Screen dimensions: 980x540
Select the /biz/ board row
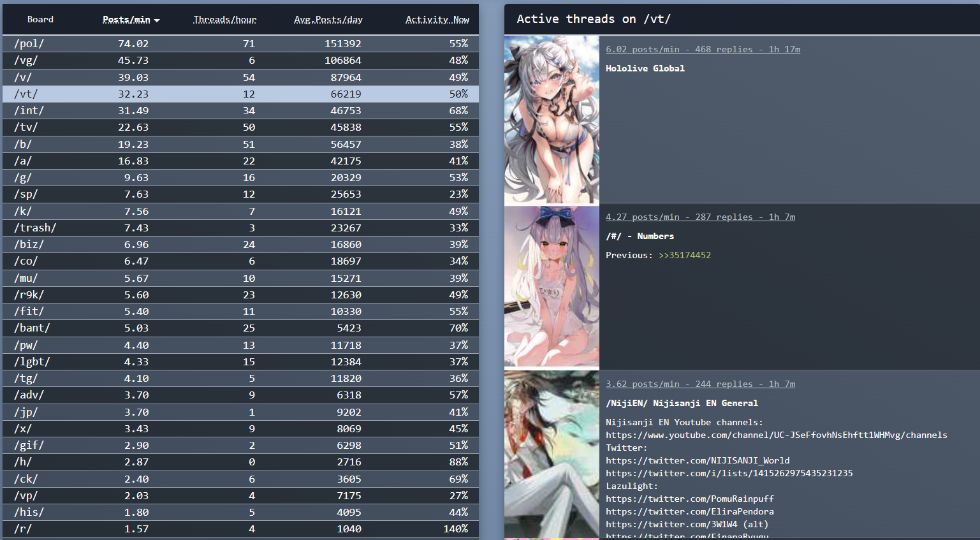point(240,245)
